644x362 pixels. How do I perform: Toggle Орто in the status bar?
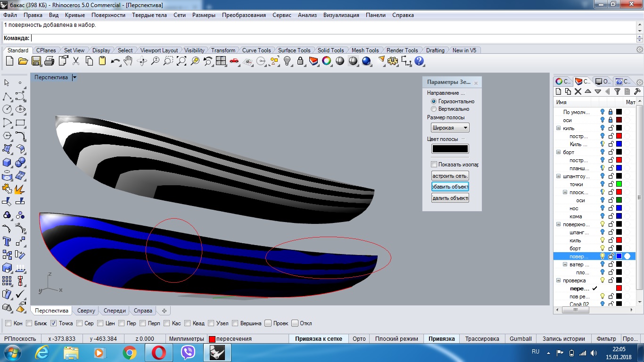tap(359, 338)
